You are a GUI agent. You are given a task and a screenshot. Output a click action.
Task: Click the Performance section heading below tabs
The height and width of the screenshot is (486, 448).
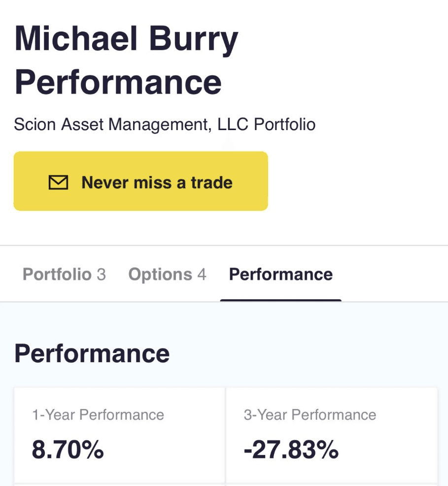tap(92, 353)
